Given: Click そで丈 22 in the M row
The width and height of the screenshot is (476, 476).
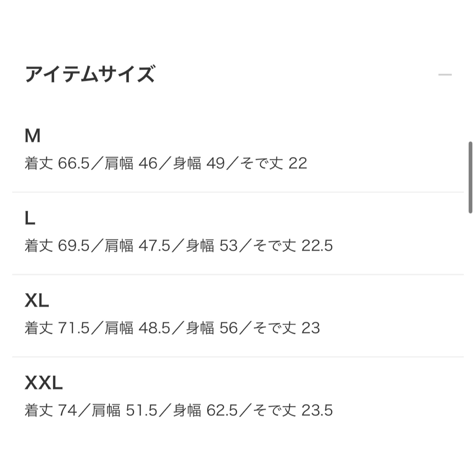Looking at the screenshot, I should (274, 164).
